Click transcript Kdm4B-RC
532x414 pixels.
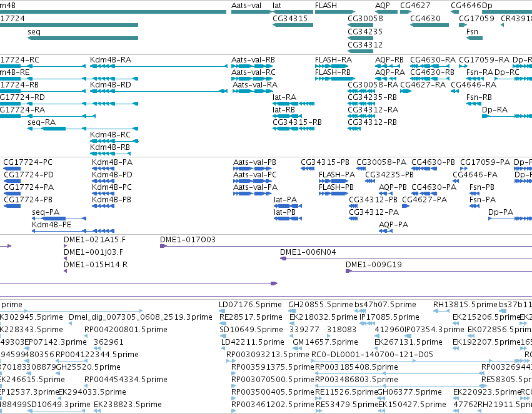click(110, 135)
